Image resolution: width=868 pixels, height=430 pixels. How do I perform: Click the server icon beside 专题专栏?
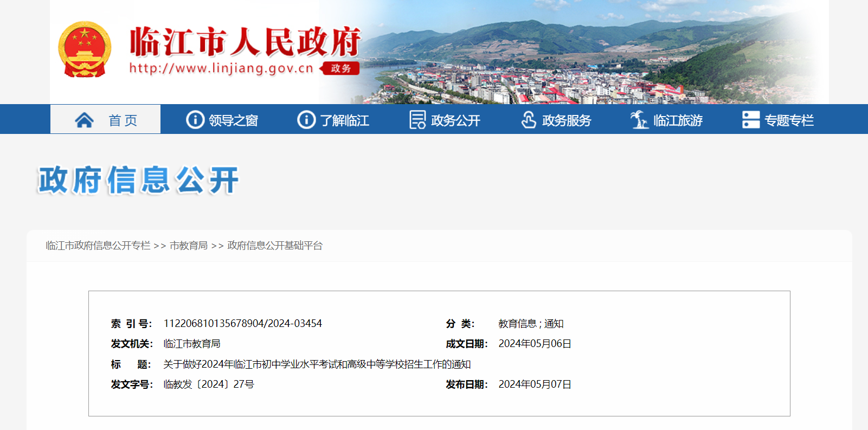coord(750,120)
